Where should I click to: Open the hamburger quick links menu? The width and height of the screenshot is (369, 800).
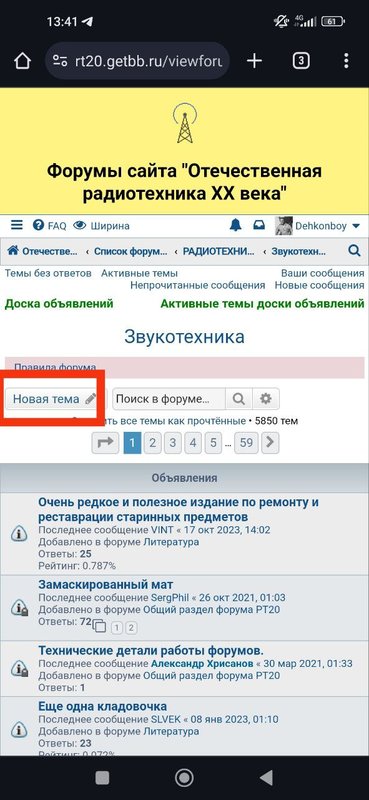click(17, 226)
